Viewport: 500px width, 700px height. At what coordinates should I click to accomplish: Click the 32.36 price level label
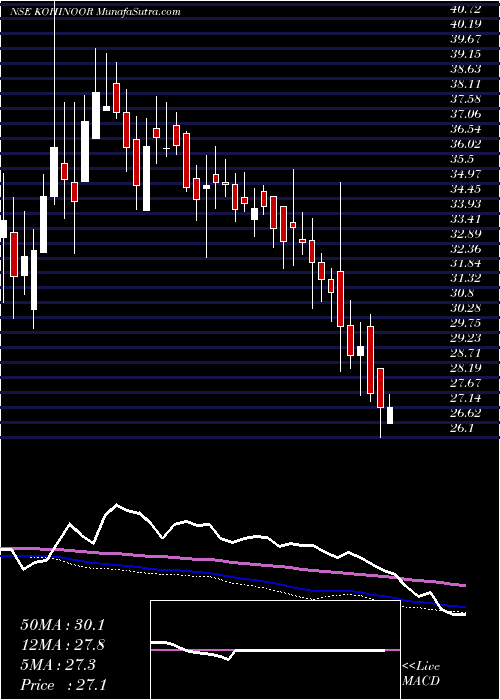[x=466, y=249]
